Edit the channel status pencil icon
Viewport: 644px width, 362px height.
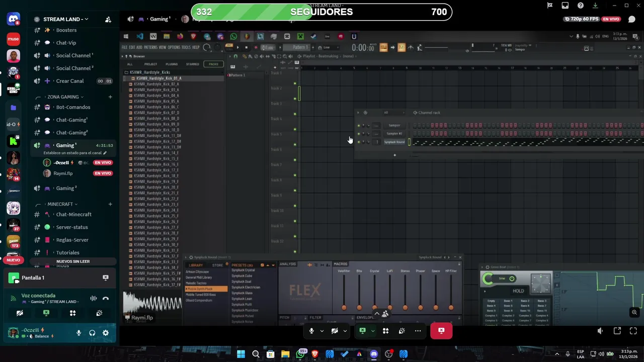105,153
